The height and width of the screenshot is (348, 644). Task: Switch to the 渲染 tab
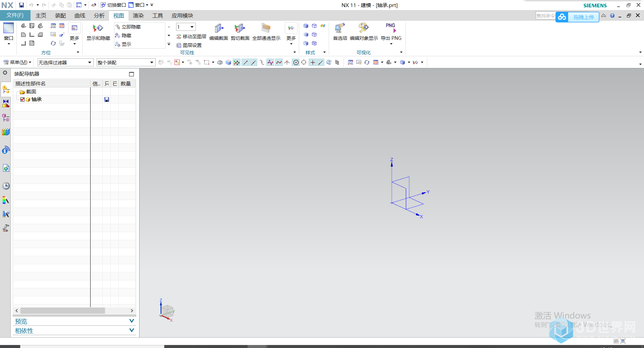tap(138, 15)
